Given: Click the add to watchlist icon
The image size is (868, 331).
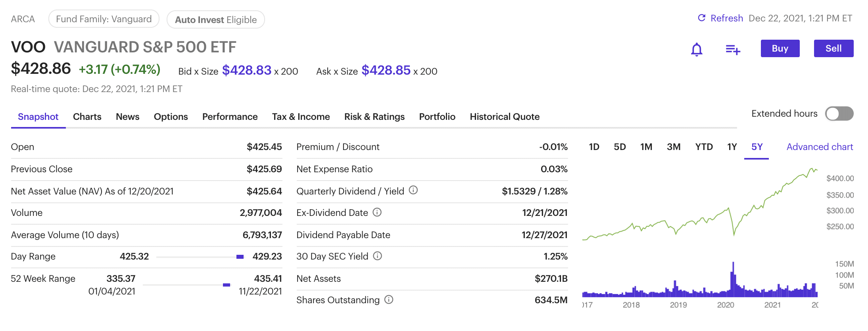Looking at the screenshot, I should [732, 50].
